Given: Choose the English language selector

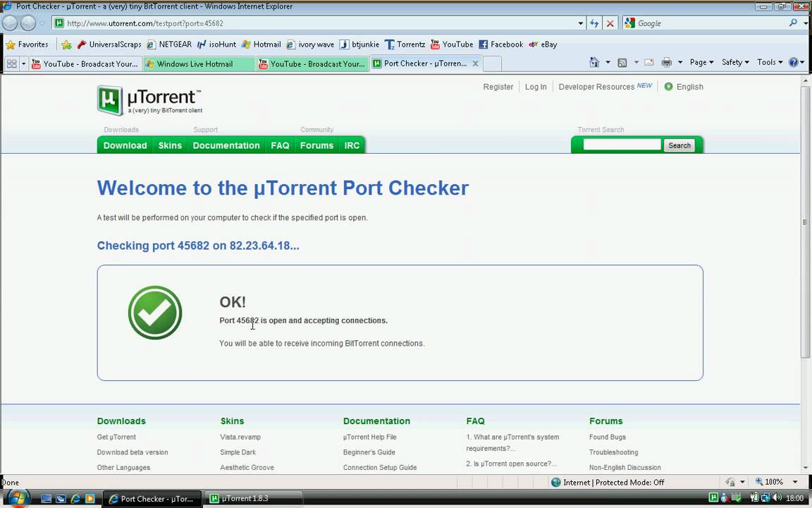Looking at the screenshot, I should coord(684,87).
